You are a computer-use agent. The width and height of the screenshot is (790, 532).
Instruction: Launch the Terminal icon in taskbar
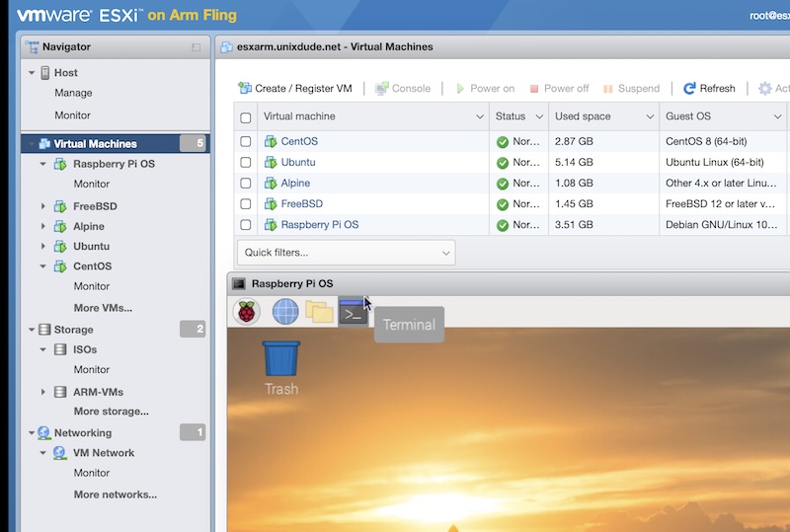[x=353, y=312]
